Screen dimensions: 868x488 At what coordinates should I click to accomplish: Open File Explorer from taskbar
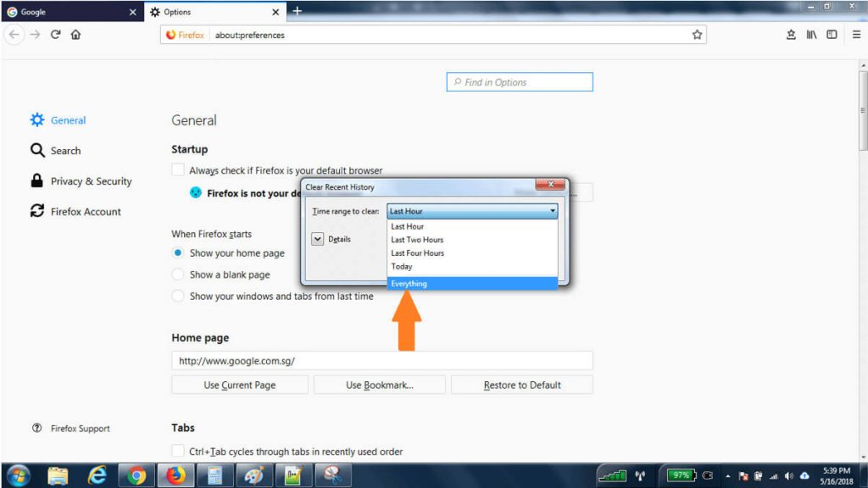pos(58,475)
